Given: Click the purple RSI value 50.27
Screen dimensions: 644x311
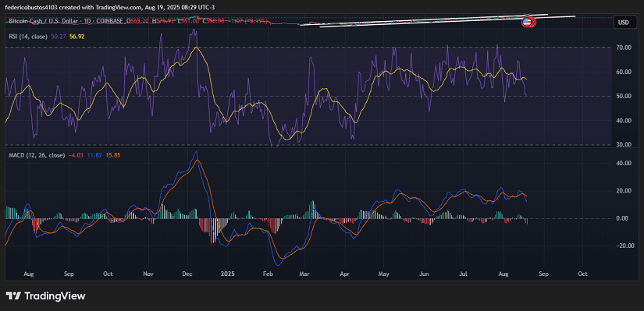Looking at the screenshot, I should pyautogui.click(x=59, y=37).
